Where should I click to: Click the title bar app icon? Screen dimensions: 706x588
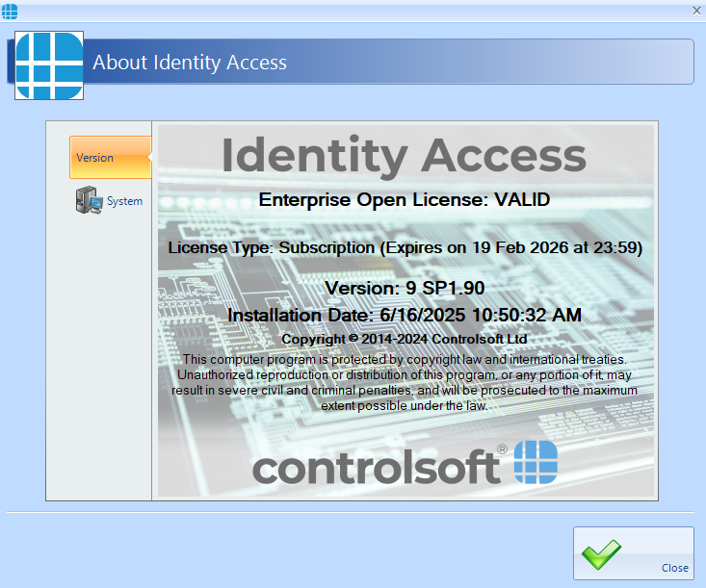click(10, 12)
